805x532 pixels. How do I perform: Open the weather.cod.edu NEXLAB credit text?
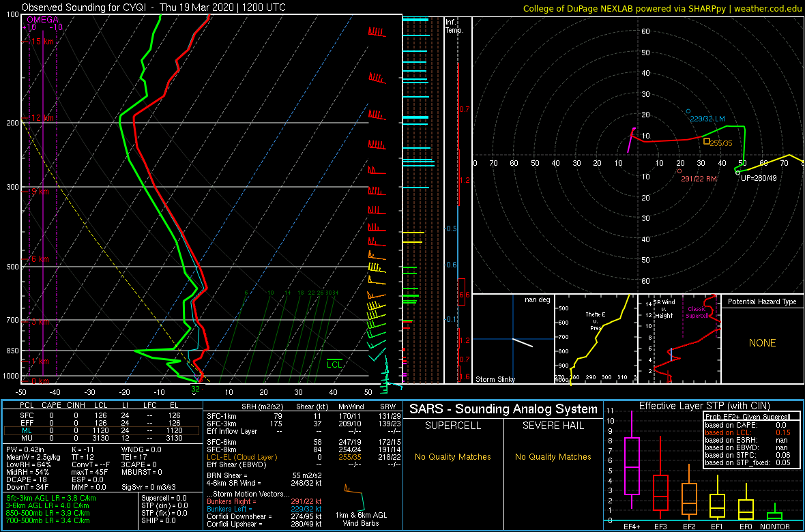pos(662,8)
